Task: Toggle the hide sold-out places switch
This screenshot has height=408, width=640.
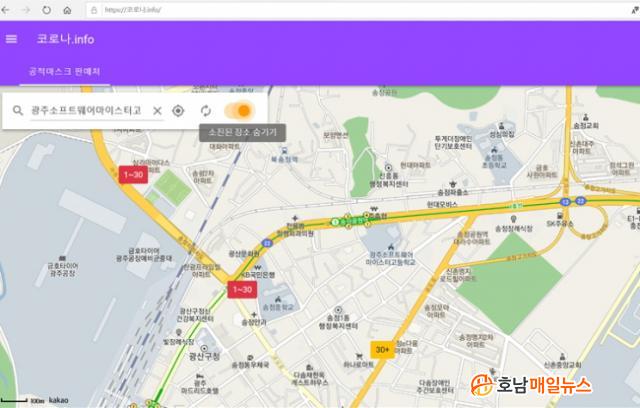Action: click(240, 110)
